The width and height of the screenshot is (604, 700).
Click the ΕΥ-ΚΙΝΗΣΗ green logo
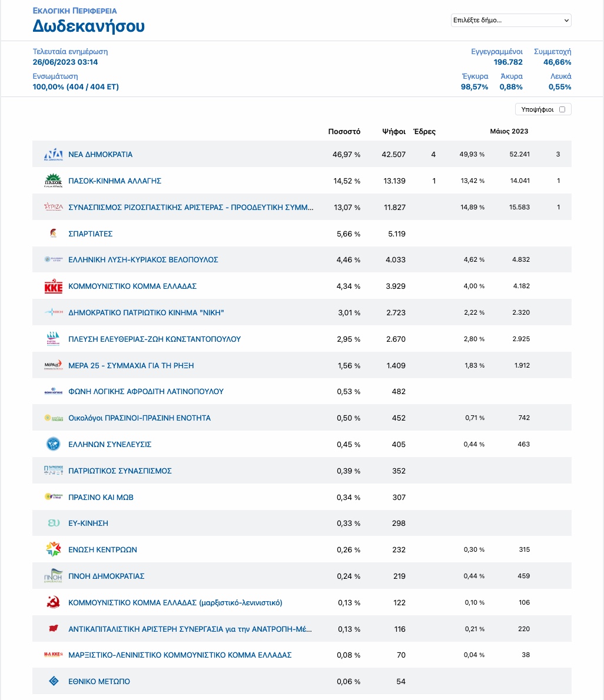pyautogui.click(x=54, y=523)
